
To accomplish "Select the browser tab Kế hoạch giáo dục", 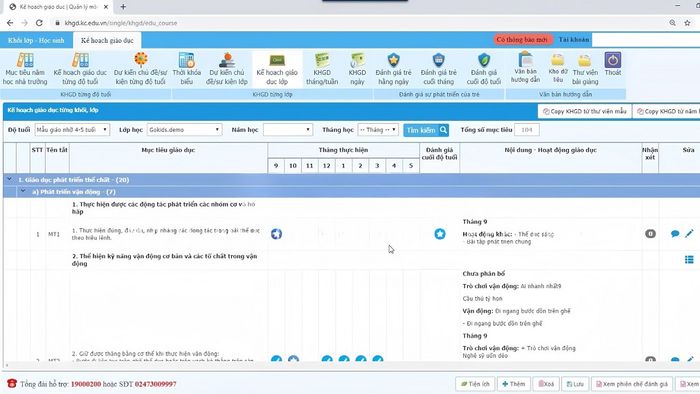I will click(x=58, y=7).
